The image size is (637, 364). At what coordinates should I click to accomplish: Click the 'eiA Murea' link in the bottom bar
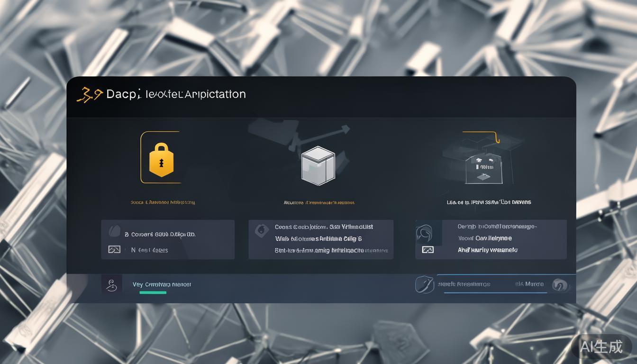529,284
